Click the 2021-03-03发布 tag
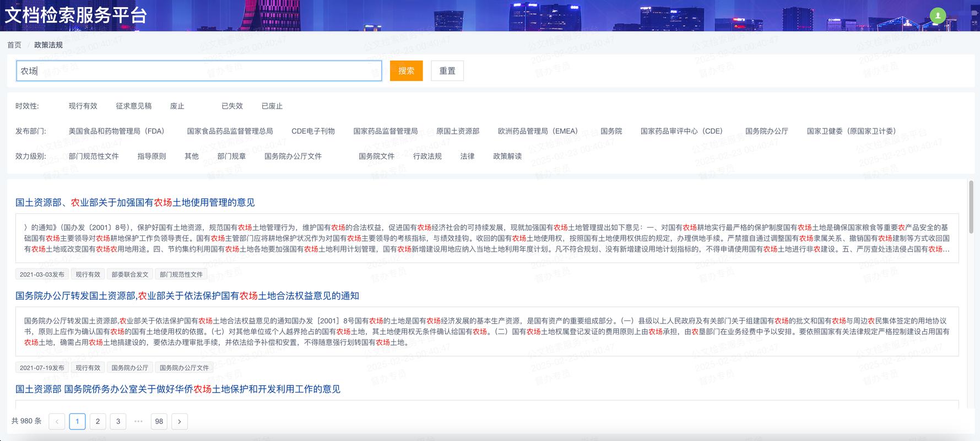This screenshot has height=441, width=980. pyautogui.click(x=42, y=274)
